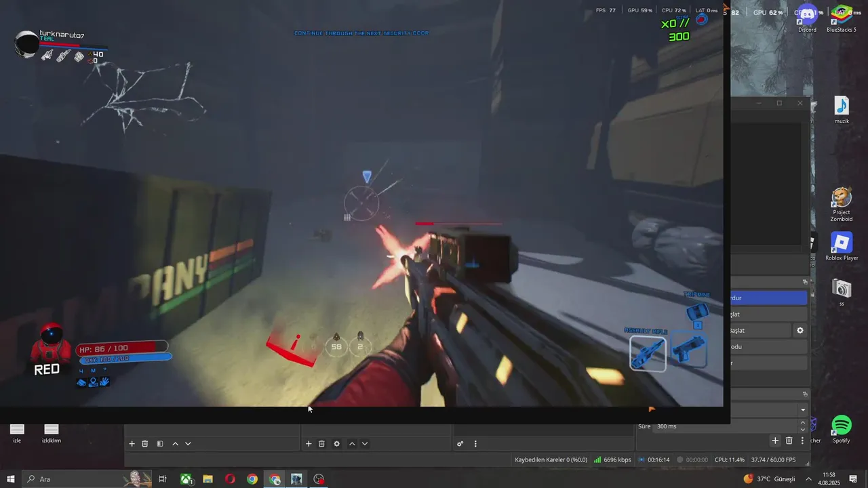Expand the transition type dropdown in OBS
Viewport: 868px width, 488px height.
coord(803,409)
